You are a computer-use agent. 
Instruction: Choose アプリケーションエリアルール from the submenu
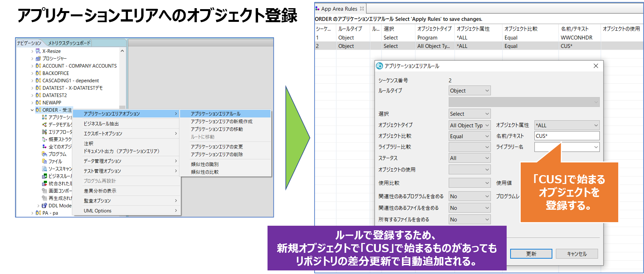225,114
